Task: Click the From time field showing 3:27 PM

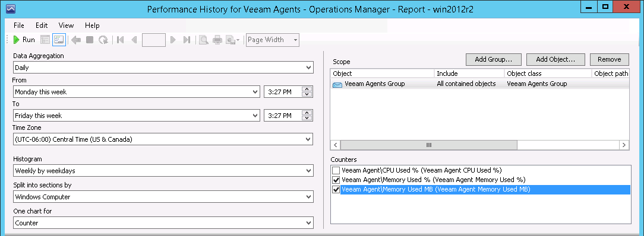Action: tap(283, 92)
